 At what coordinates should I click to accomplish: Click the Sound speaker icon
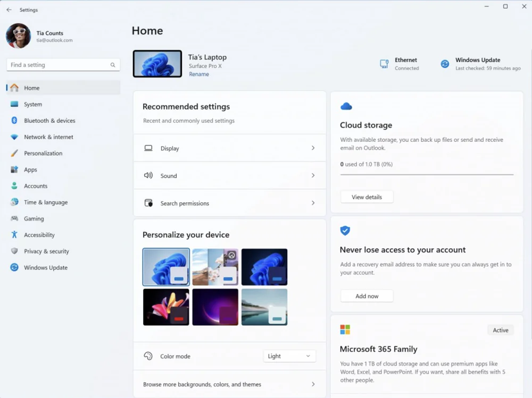tap(148, 175)
